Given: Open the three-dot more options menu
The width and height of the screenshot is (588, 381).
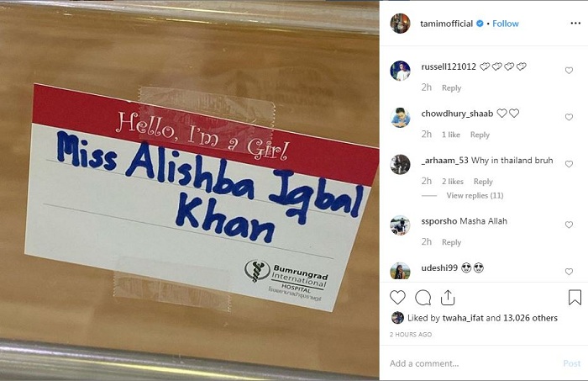Looking at the screenshot, I should 575,24.
